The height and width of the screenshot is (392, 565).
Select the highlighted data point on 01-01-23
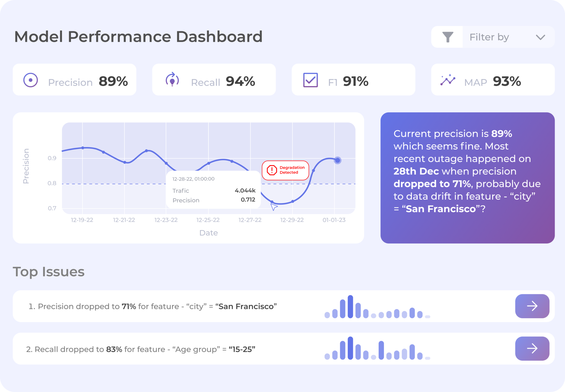click(337, 160)
